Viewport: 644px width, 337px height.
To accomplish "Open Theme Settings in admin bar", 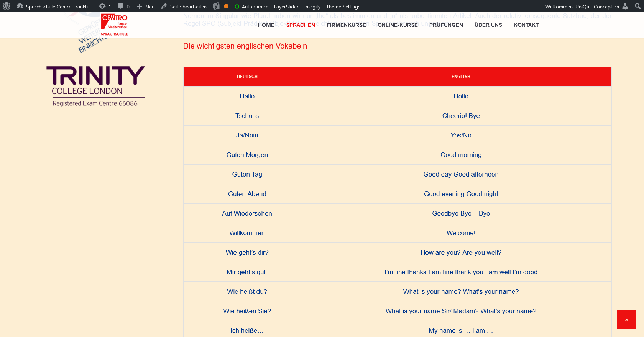I will tap(343, 7).
